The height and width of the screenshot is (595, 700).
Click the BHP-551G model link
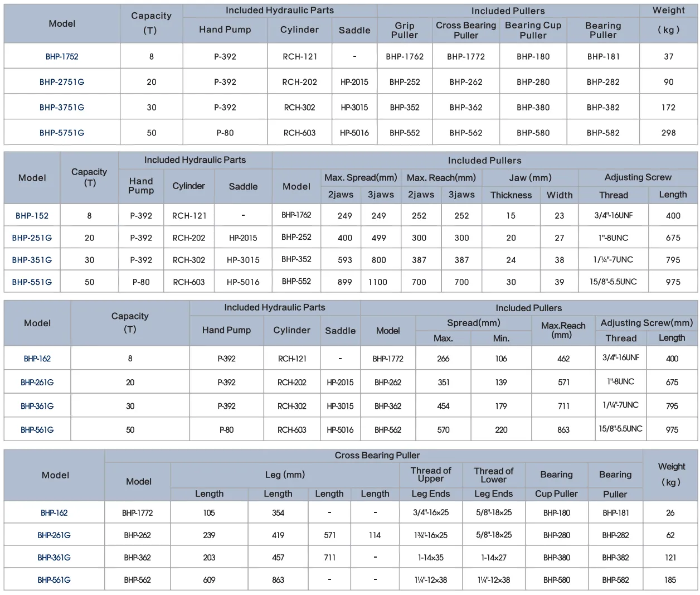(32, 282)
